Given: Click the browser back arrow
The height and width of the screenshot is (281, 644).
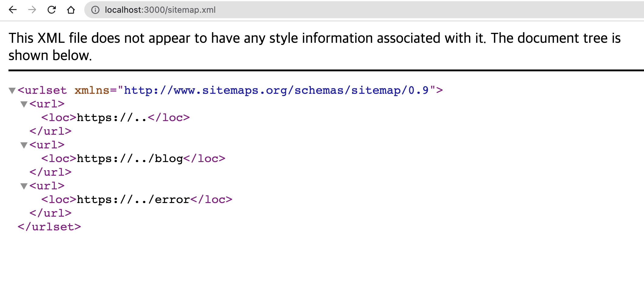Looking at the screenshot, I should click(13, 10).
